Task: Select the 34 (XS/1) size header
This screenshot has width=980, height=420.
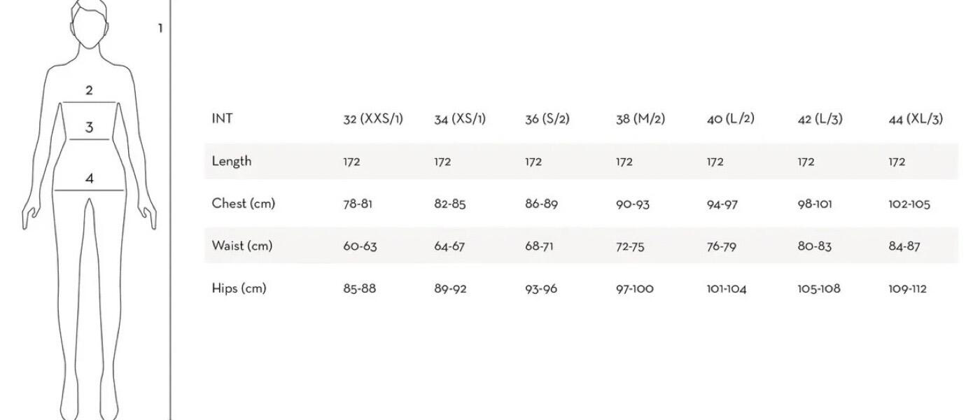Action: pyautogui.click(x=460, y=119)
